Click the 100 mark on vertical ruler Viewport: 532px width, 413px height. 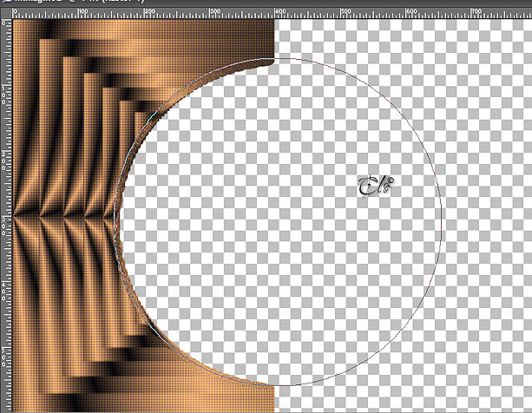(3, 95)
